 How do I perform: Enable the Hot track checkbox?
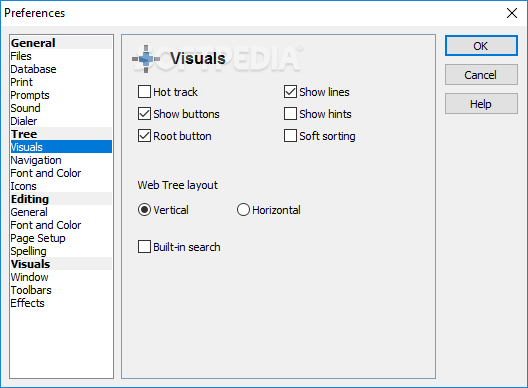pyautogui.click(x=144, y=92)
